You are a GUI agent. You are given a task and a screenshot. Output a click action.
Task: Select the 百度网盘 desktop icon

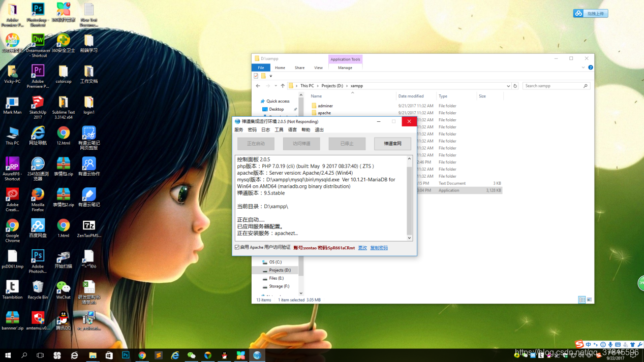[x=38, y=228]
